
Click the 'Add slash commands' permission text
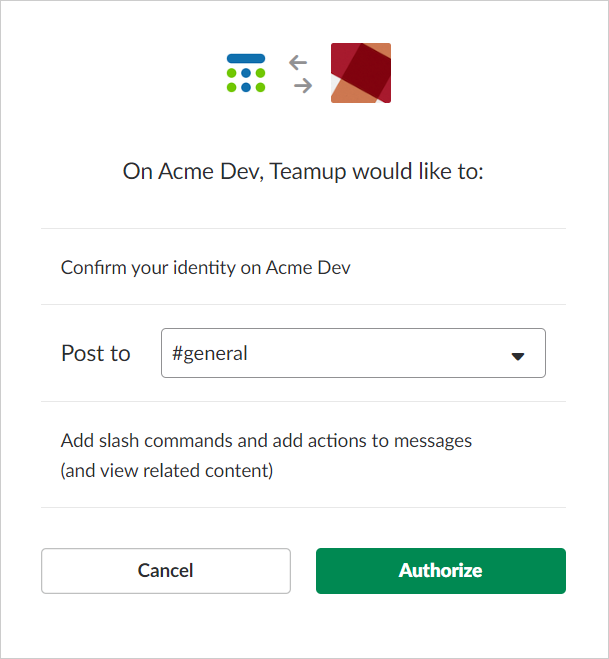coord(266,441)
